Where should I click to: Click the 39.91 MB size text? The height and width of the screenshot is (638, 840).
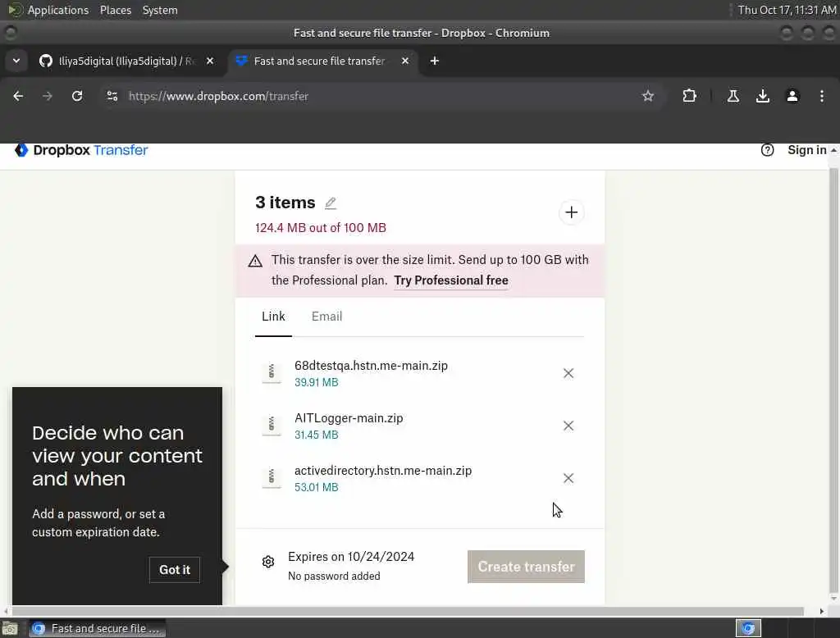(x=316, y=382)
